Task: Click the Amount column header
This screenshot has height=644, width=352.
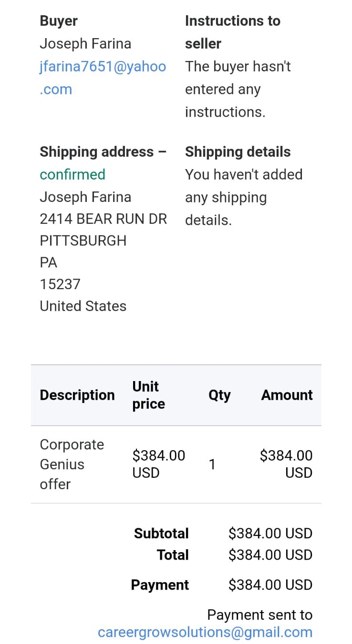Action: tap(287, 395)
